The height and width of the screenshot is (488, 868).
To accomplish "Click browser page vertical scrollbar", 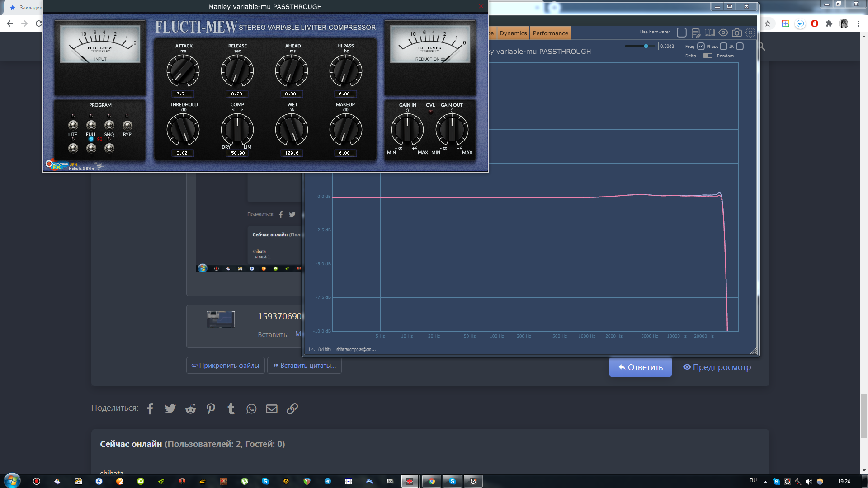I will (864, 416).
